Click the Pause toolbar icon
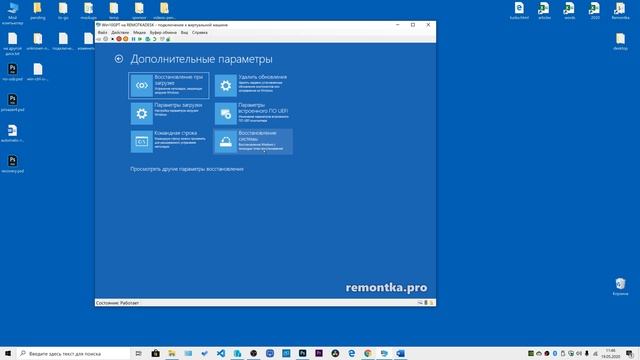The image size is (640, 360). (x=133, y=39)
